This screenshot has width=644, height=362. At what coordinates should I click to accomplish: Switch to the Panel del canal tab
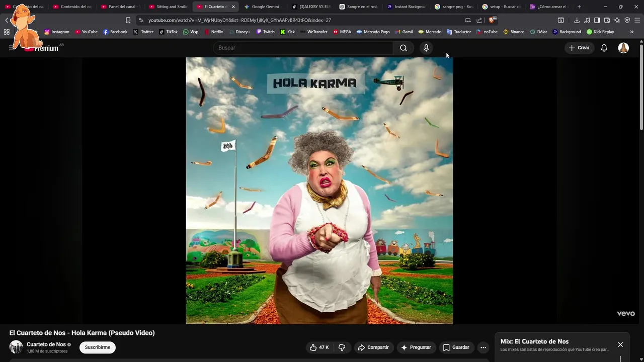click(120, 7)
